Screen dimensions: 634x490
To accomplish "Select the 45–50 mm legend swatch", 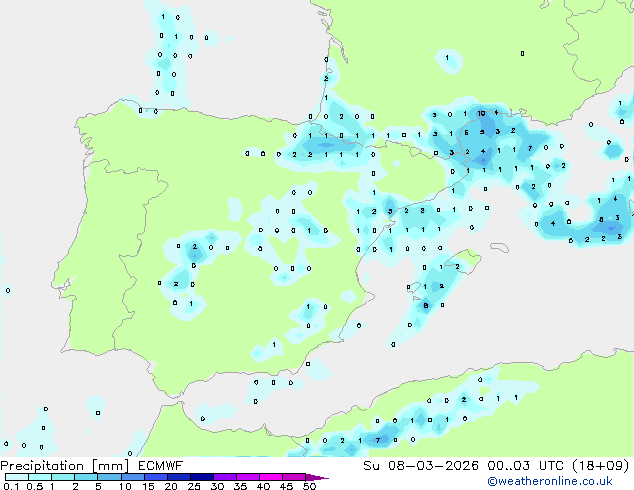I will [294, 477].
